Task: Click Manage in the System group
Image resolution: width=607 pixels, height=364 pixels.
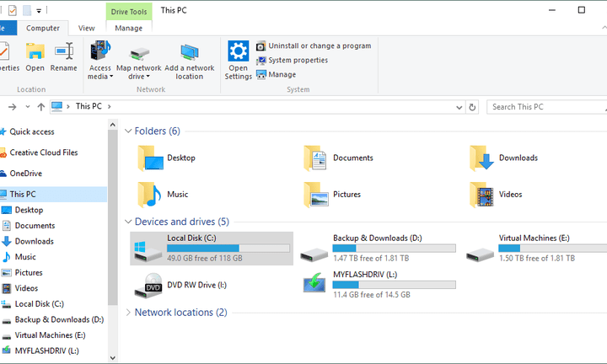Action: click(277, 74)
